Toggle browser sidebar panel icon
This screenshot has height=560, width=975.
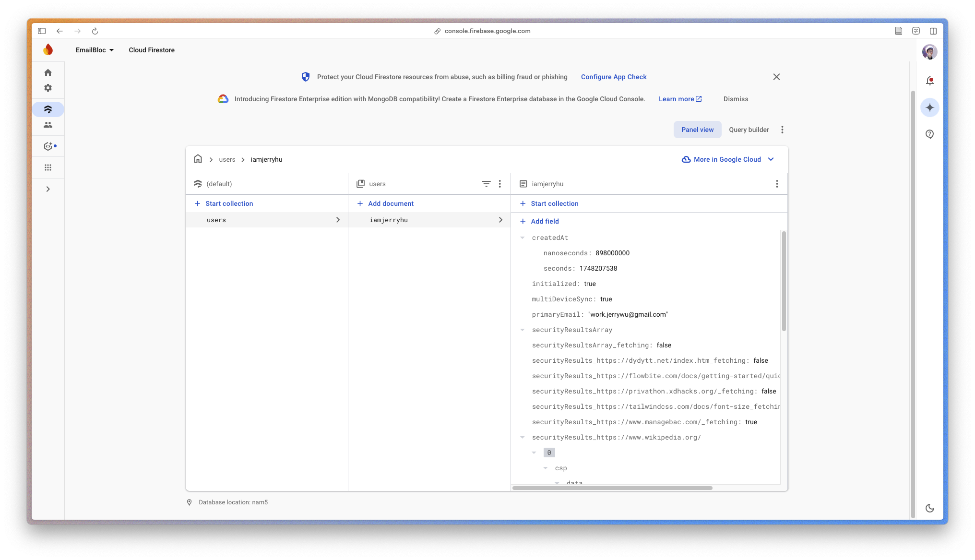click(42, 31)
